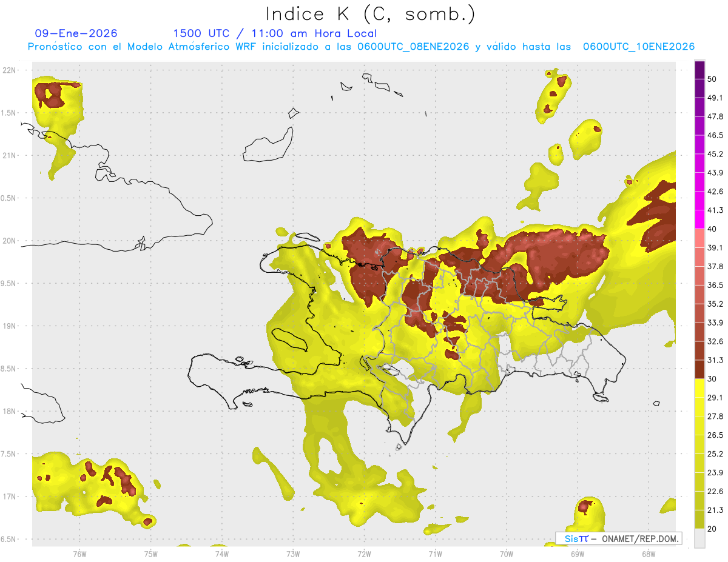
Task: Click the legend value 25.2
Action: point(715,454)
